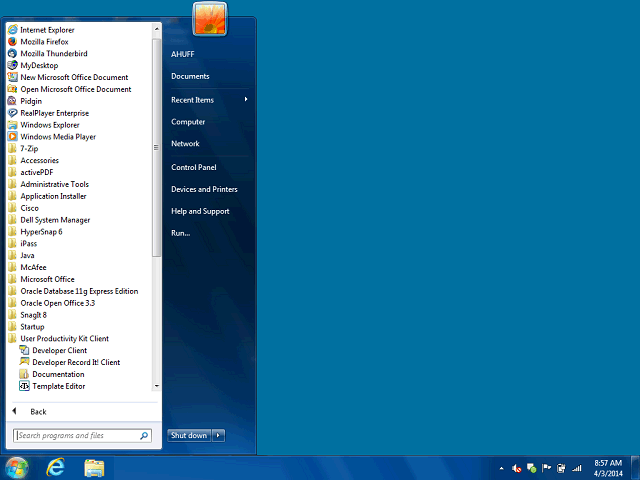Click the programs list scroll up arrow
This screenshot has height=480, width=640.
(x=156, y=29)
